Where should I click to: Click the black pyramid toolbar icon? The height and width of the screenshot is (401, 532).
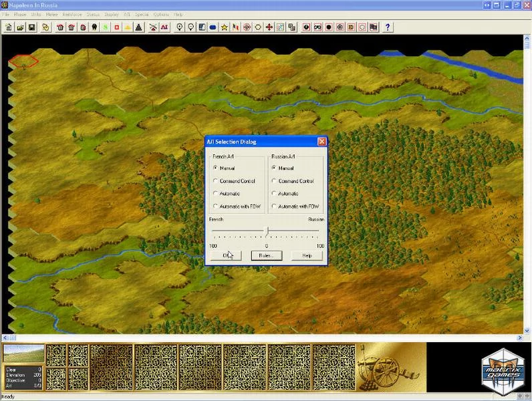pyautogui.click(x=139, y=27)
